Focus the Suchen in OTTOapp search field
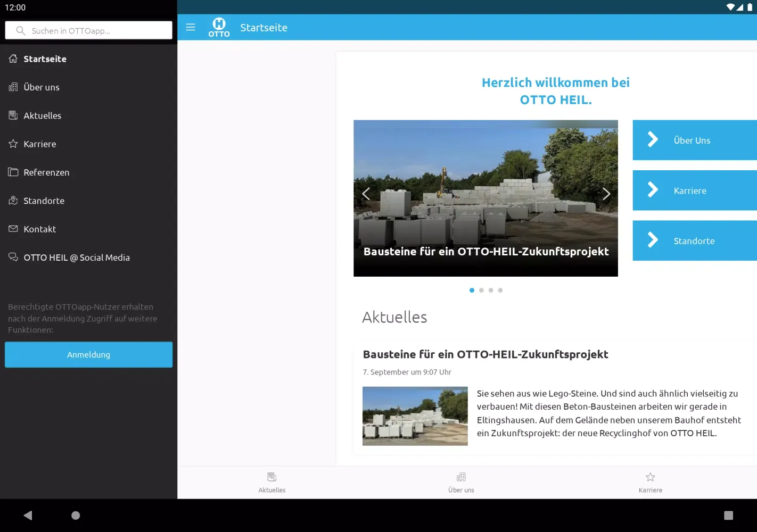The height and width of the screenshot is (532, 757). pyautogui.click(x=88, y=30)
